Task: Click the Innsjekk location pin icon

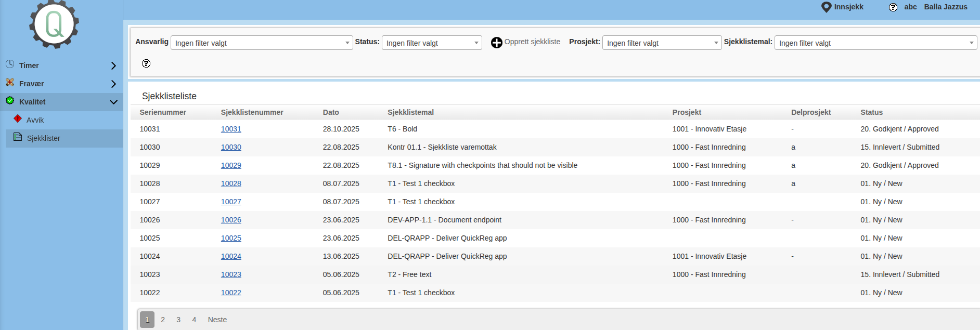Action: click(x=826, y=7)
